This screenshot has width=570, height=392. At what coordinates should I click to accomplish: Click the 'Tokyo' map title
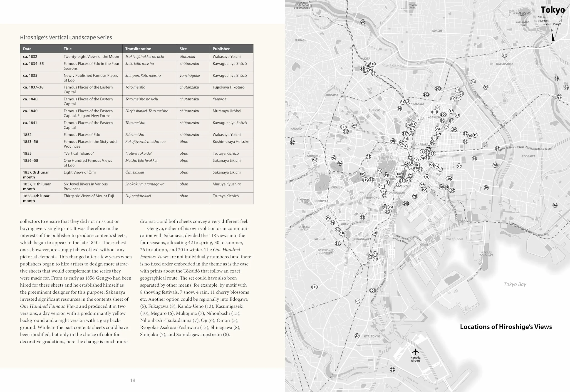coord(553,10)
